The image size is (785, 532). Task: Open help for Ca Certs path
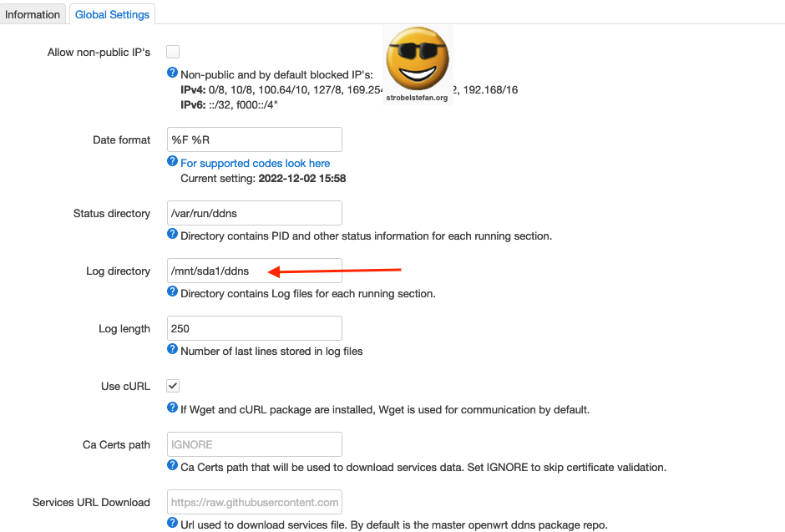172,467
